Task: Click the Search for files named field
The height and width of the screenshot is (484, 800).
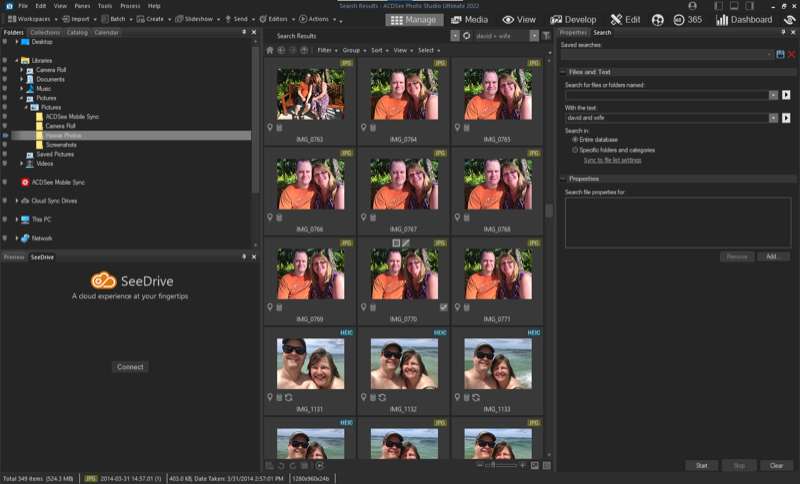Action: (x=666, y=95)
